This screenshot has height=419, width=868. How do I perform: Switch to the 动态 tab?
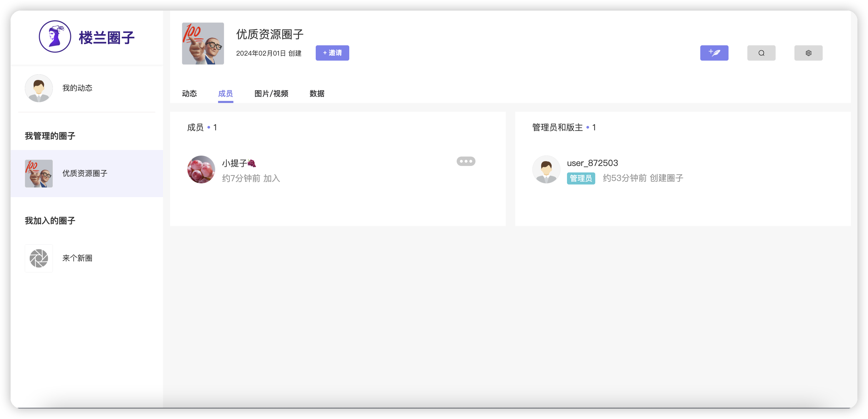(189, 94)
